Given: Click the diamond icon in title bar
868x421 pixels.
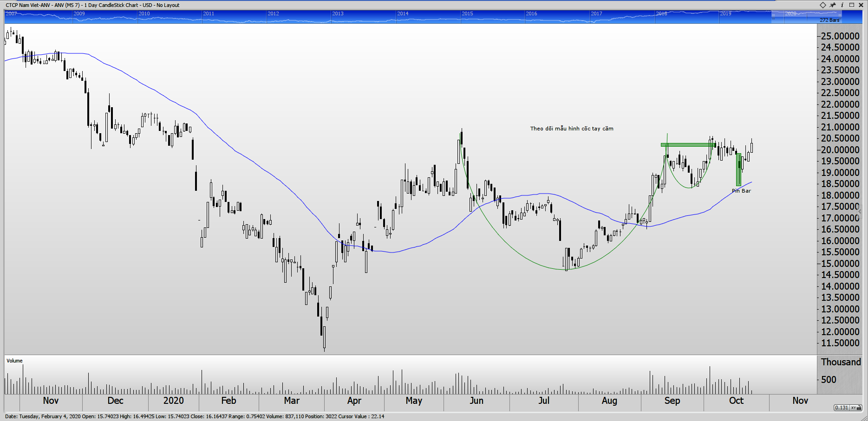Looking at the screenshot, I should (x=822, y=5).
